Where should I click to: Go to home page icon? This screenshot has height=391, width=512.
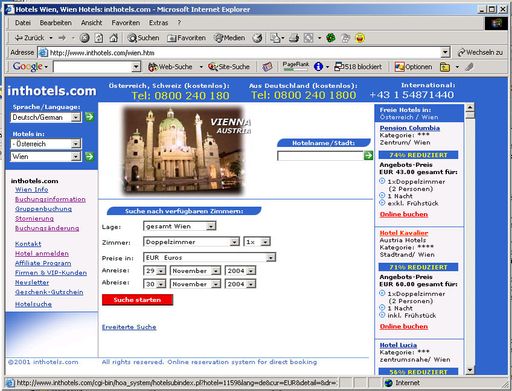click(x=114, y=38)
